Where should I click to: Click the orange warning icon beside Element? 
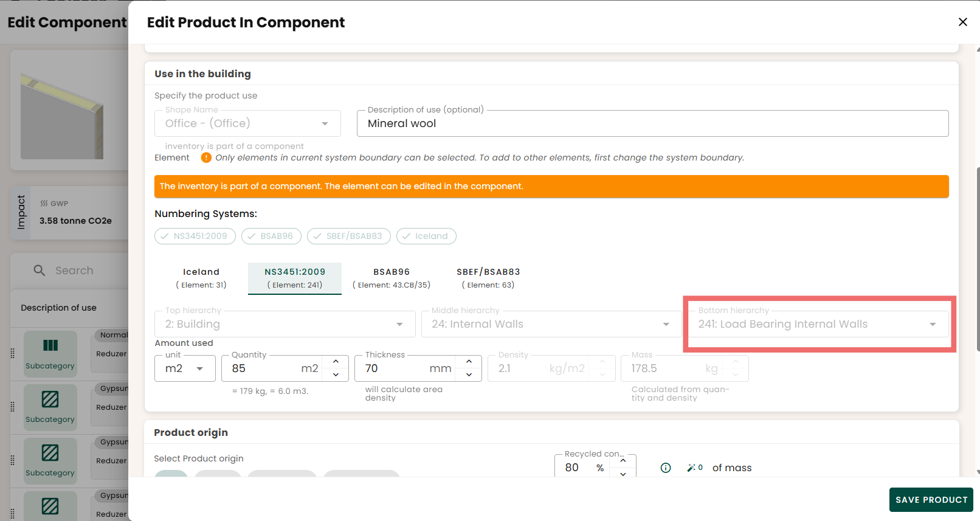(x=206, y=157)
